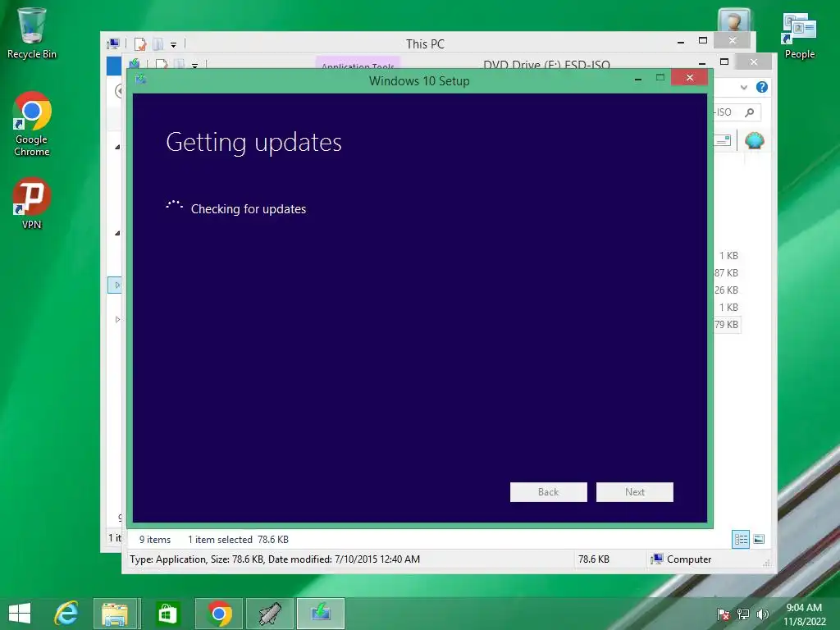
Task: Select the file row showing 87 KB
Action: click(727, 272)
